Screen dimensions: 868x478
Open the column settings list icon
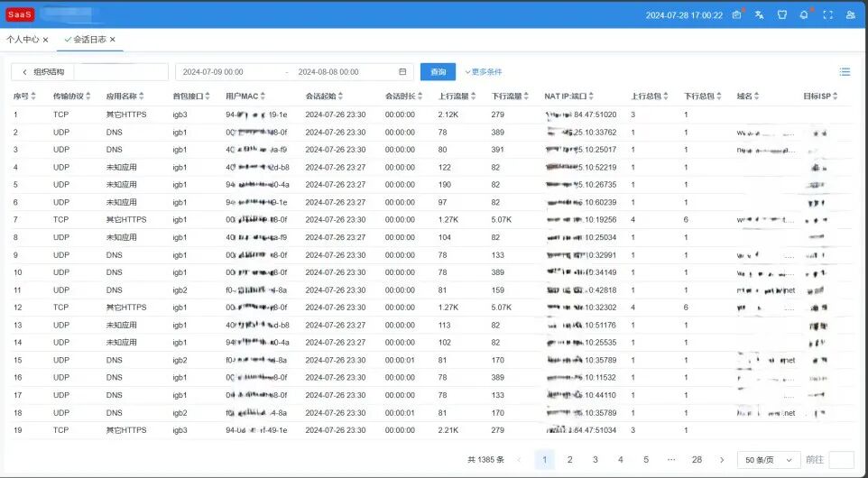845,71
